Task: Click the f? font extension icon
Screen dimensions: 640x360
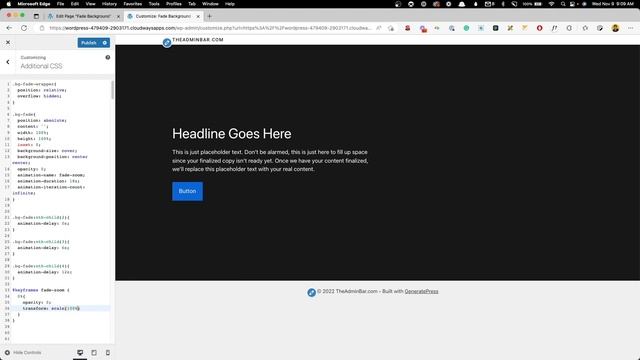Action: 554,28
